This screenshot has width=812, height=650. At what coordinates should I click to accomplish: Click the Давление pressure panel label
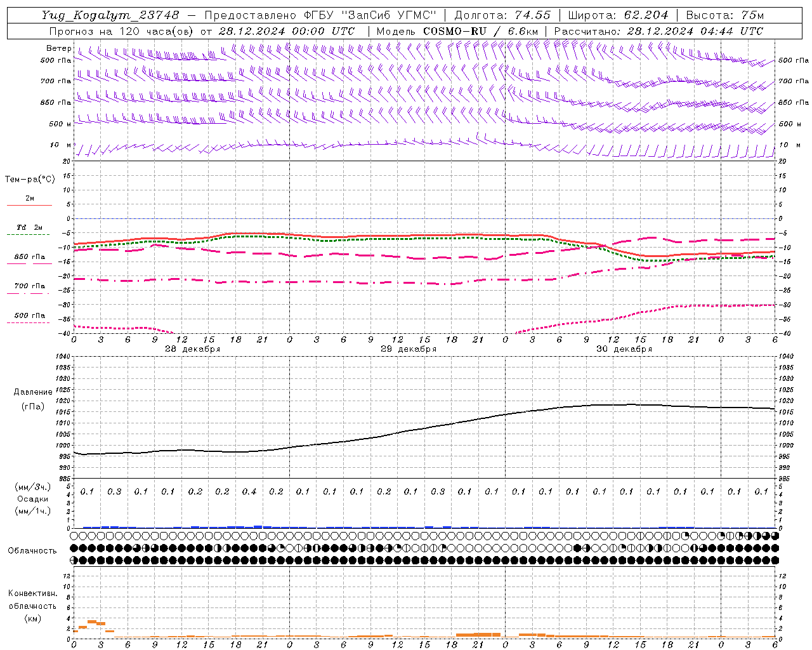tap(33, 392)
